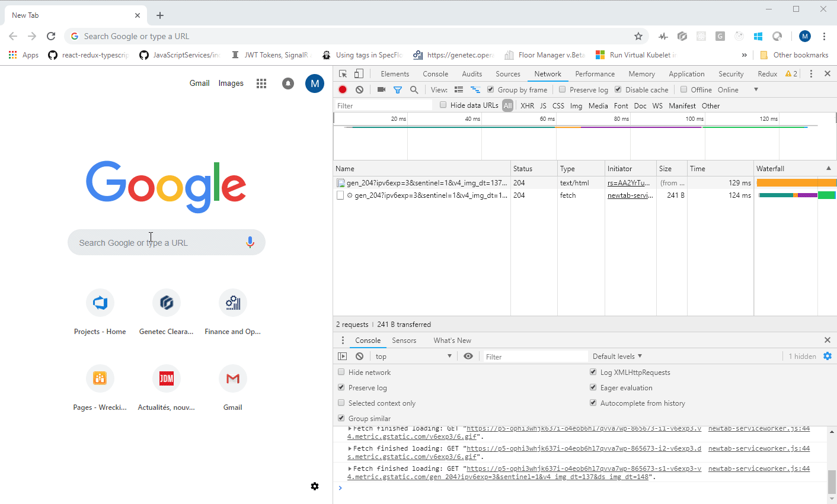Click the console scrollbar thumb
Screen dimensions: 837x504
832,481
